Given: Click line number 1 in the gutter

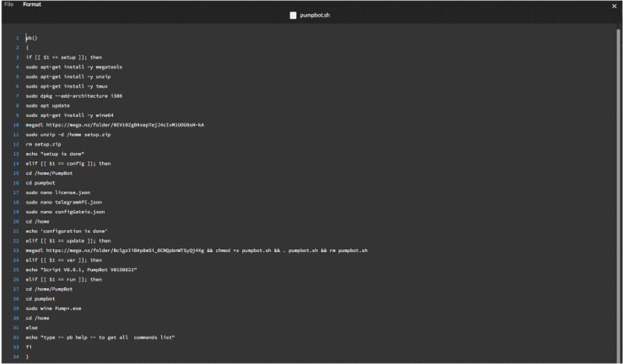Looking at the screenshot, I should click(17, 38).
